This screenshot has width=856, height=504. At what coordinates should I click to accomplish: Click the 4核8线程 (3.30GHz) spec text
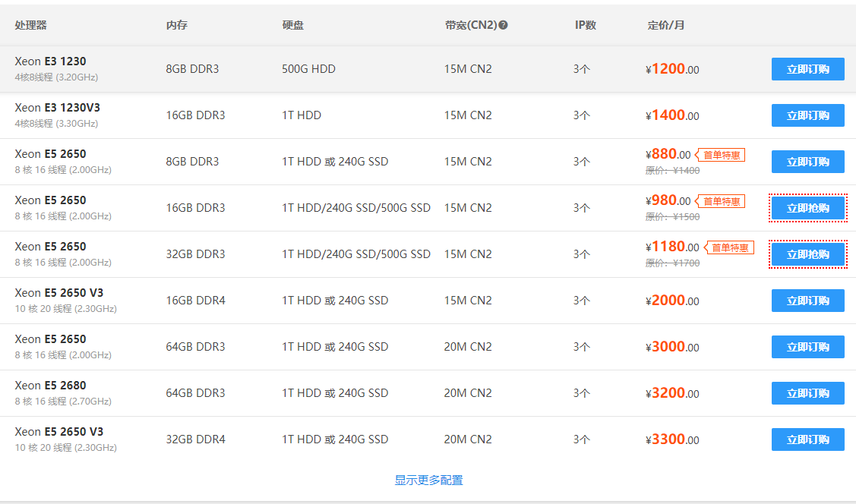[x=56, y=124]
